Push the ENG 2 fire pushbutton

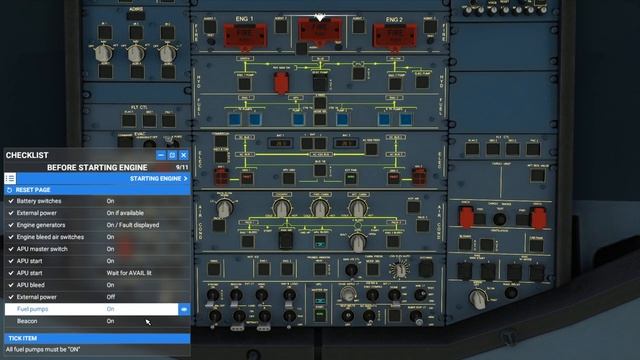394,36
